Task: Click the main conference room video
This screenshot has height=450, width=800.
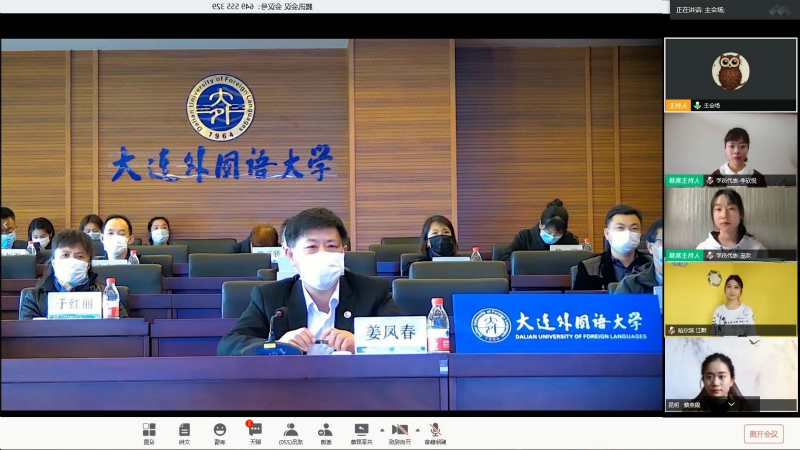Action: 330,225
